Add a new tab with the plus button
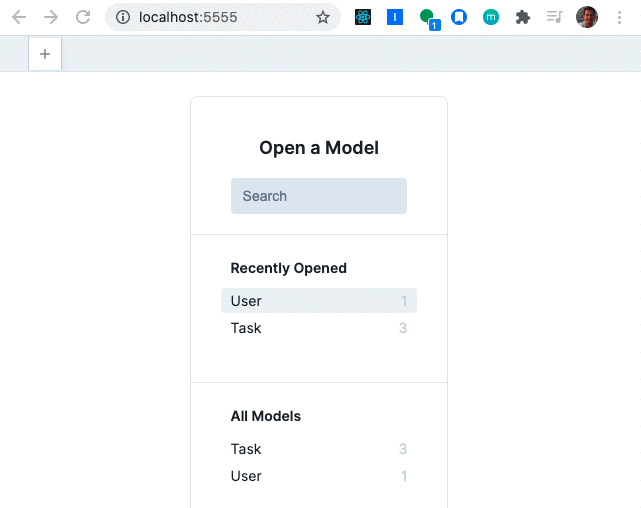641x508 pixels. pyautogui.click(x=45, y=54)
